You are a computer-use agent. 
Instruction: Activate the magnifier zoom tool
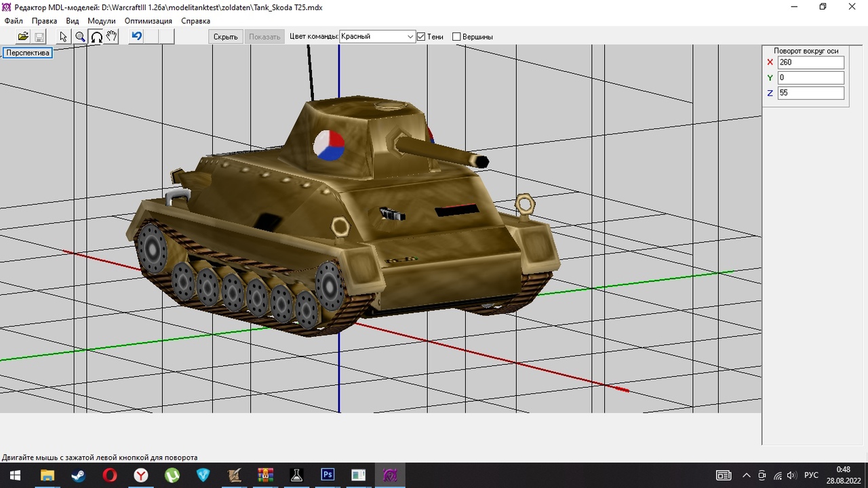coord(80,37)
